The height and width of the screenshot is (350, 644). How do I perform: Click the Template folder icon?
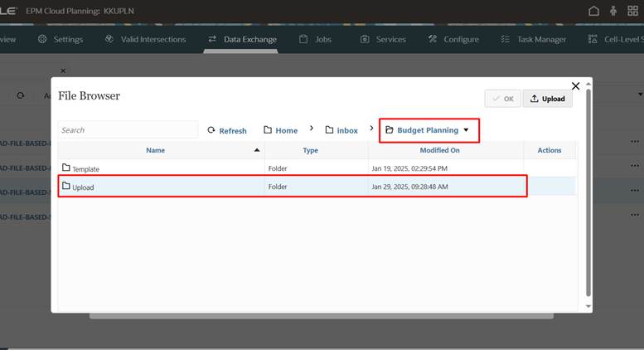66,168
